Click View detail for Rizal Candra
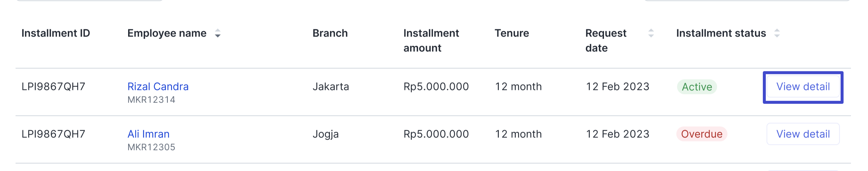The width and height of the screenshot is (868, 171). point(802,87)
